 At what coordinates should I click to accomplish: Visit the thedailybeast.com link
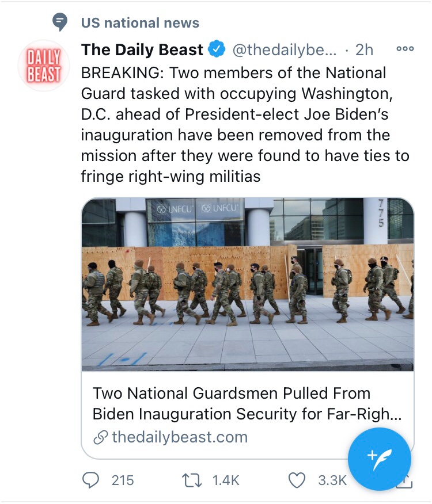click(180, 437)
